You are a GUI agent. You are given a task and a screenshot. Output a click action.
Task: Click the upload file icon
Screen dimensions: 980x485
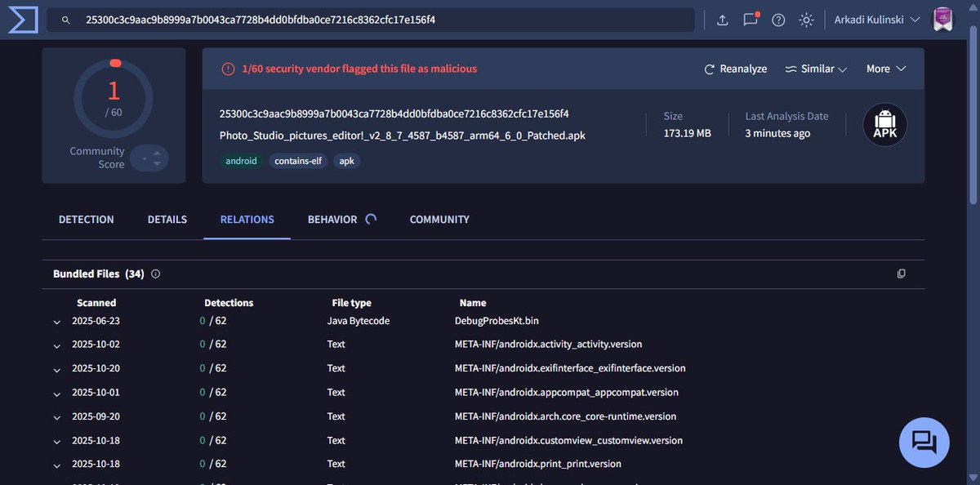[722, 20]
